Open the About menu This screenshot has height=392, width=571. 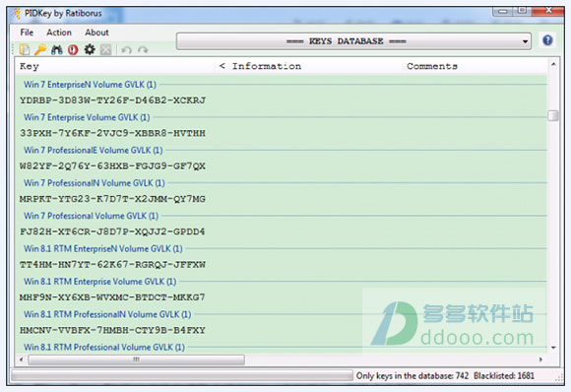96,33
